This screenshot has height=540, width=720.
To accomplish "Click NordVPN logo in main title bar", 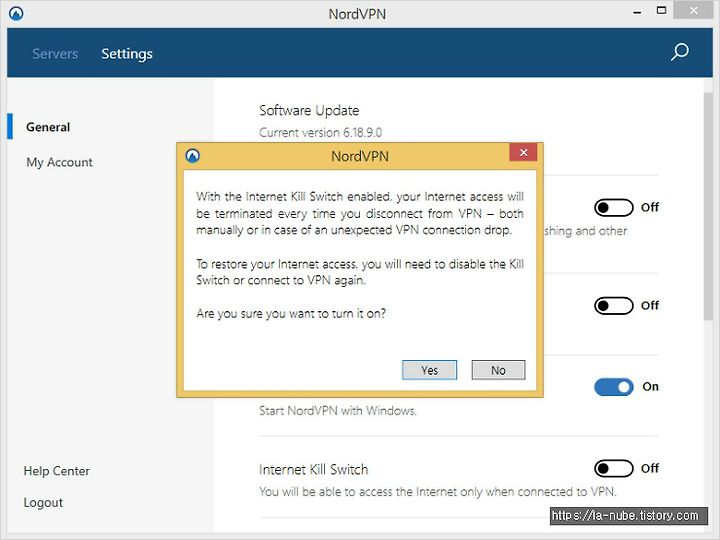I will click(x=16, y=13).
